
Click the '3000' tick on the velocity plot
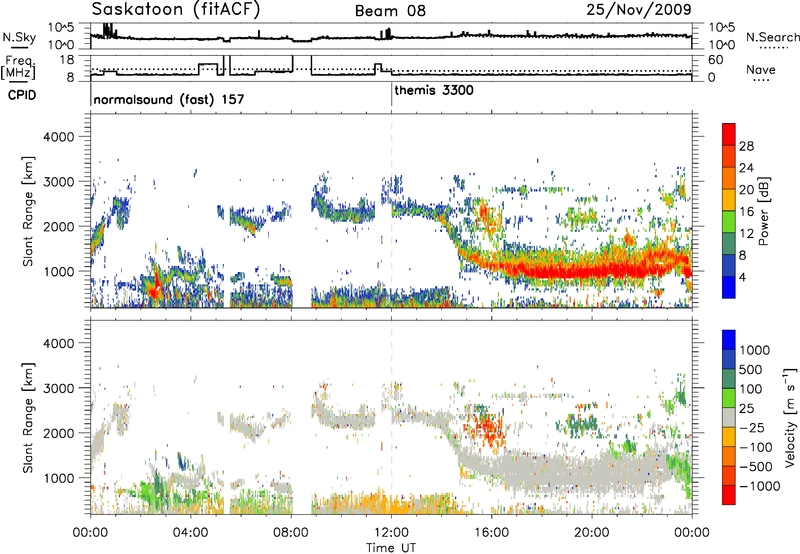[58, 388]
